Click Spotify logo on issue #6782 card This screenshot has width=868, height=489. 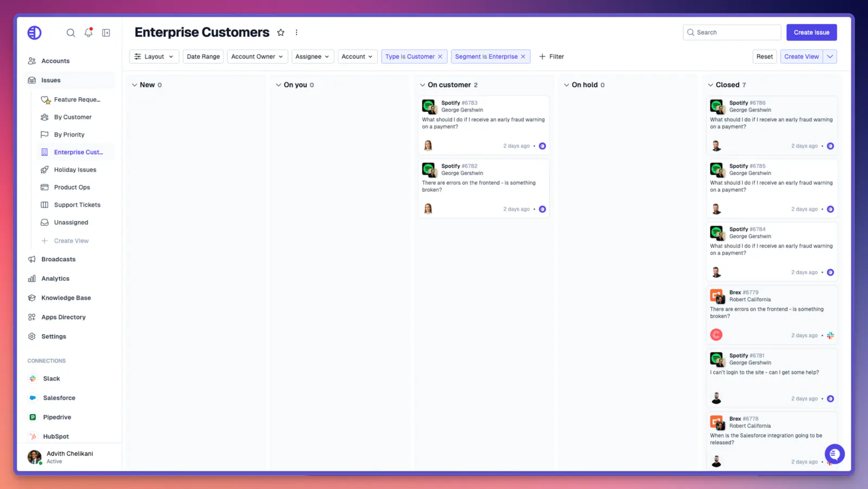coord(429,169)
